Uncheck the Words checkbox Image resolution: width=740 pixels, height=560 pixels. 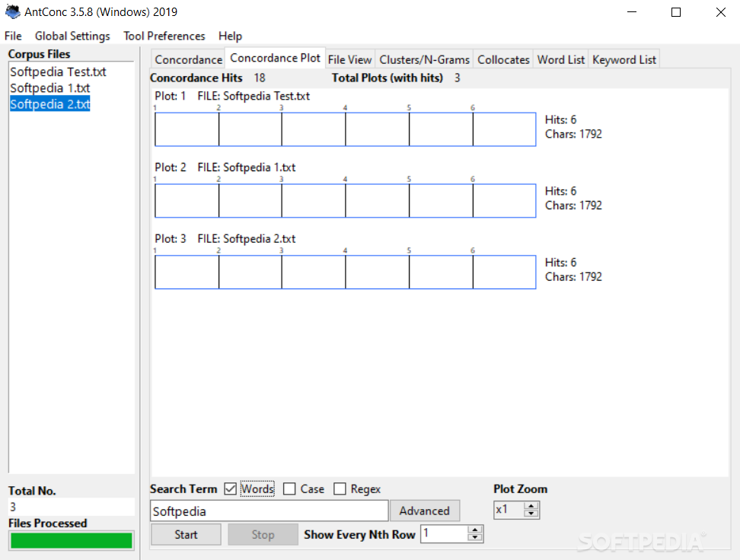[x=231, y=488]
